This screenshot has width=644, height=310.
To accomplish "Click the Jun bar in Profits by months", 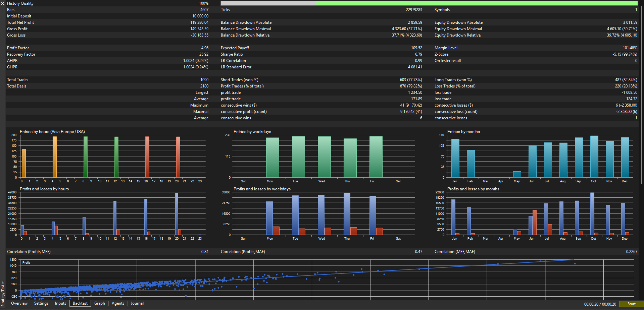I will click(x=531, y=225).
